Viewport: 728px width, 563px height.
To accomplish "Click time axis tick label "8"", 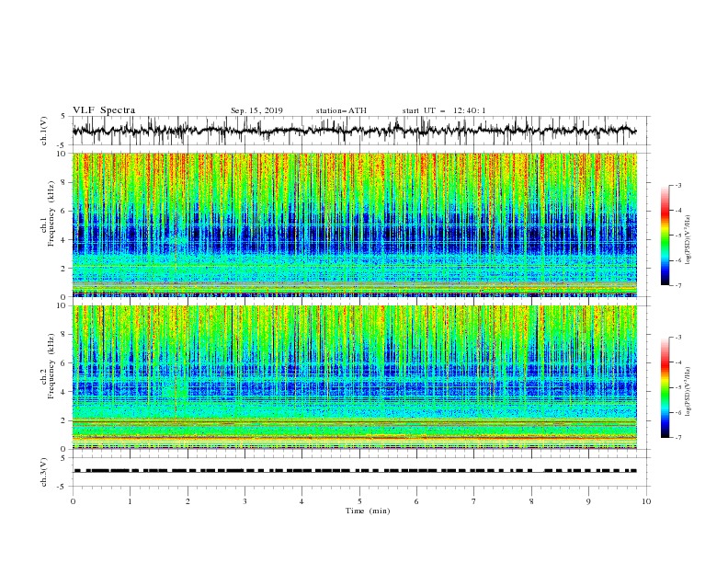I will 531,501.
